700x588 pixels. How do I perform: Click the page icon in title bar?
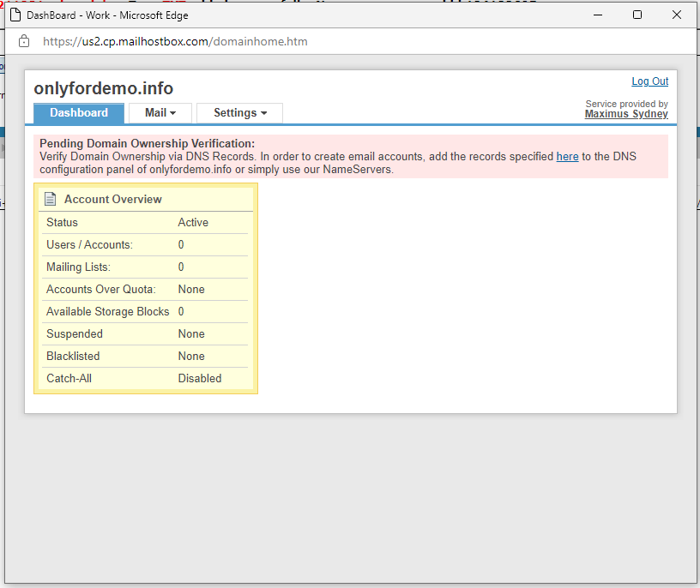15,15
